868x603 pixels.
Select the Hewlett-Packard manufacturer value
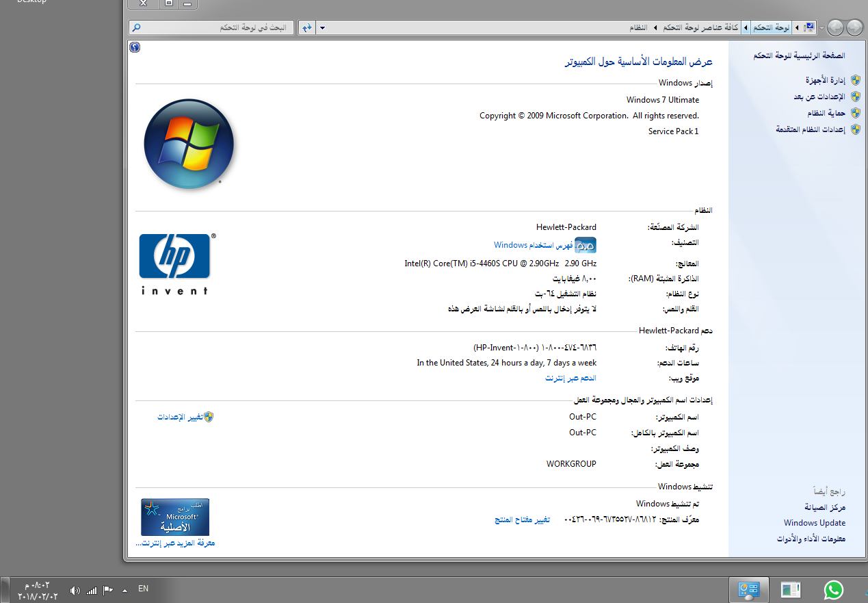[566, 227]
